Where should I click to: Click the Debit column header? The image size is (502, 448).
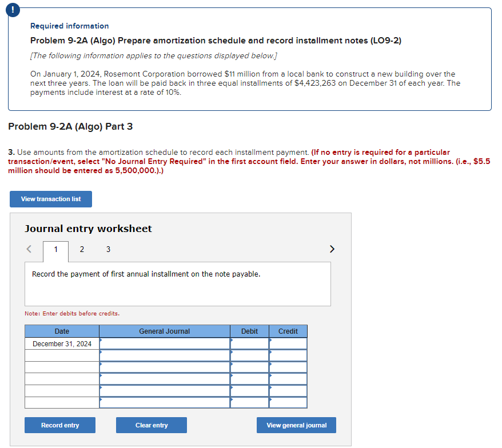[x=249, y=331]
